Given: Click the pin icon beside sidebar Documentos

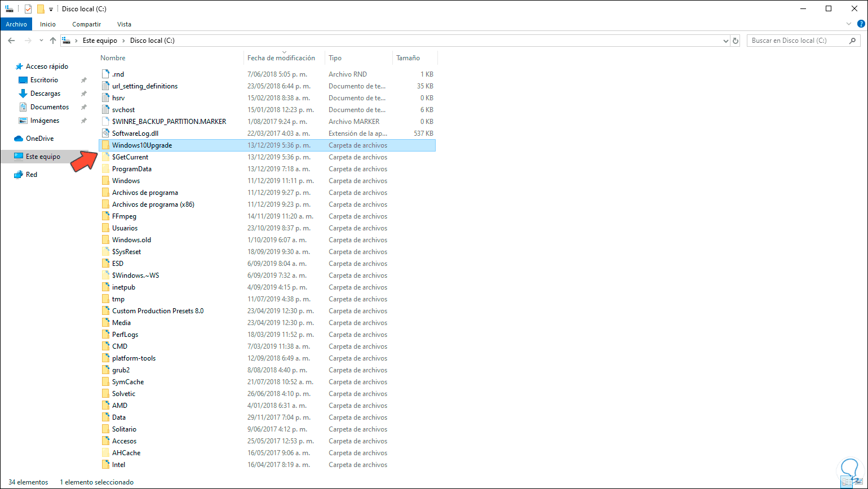Looking at the screenshot, I should (x=84, y=107).
